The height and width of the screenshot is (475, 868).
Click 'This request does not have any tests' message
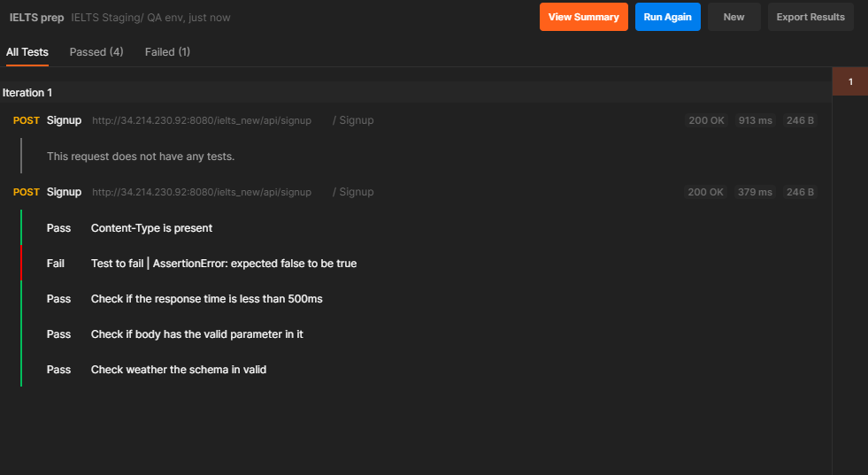[140, 157]
